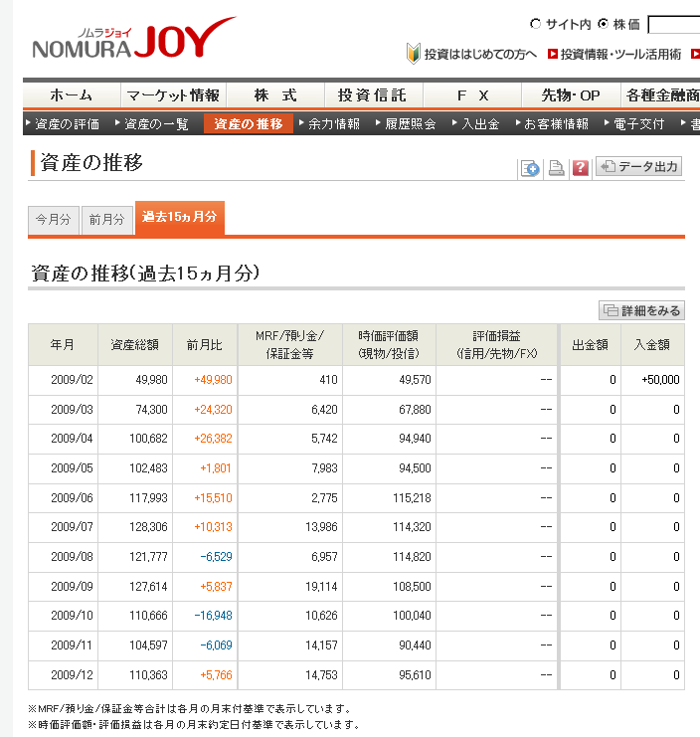
Task: Click the beginner leaf mark icon
Action: click(413, 54)
